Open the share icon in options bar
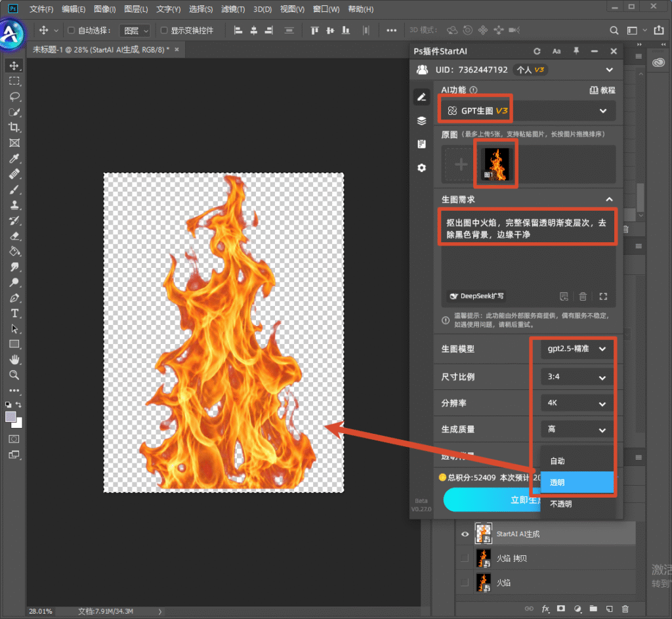 659,30
